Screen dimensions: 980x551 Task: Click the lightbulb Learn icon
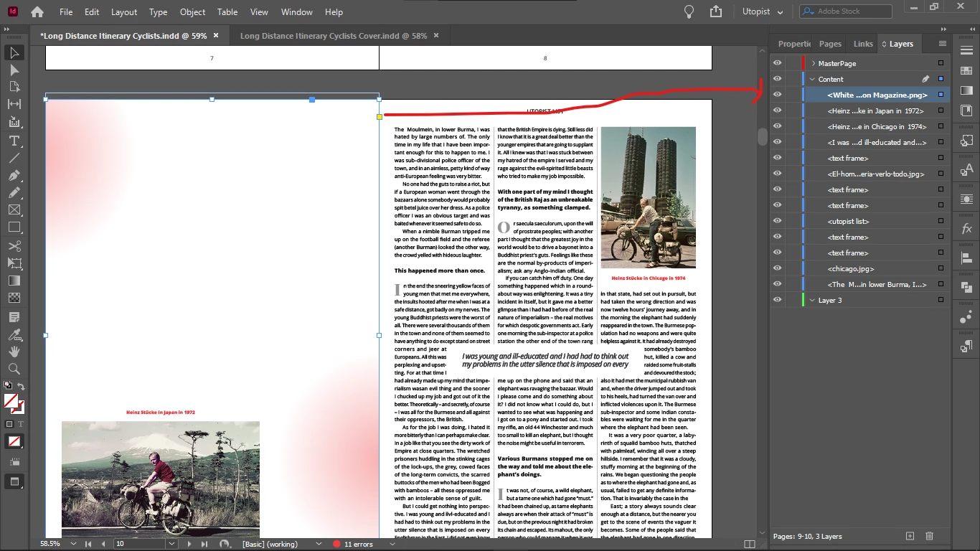point(689,11)
